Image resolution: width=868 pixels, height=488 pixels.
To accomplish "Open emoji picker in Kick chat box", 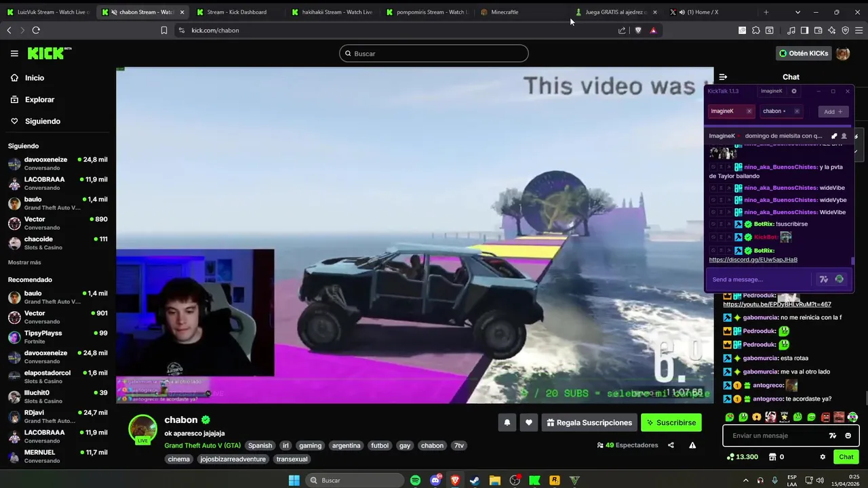I will pyautogui.click(x=848, y=436).
